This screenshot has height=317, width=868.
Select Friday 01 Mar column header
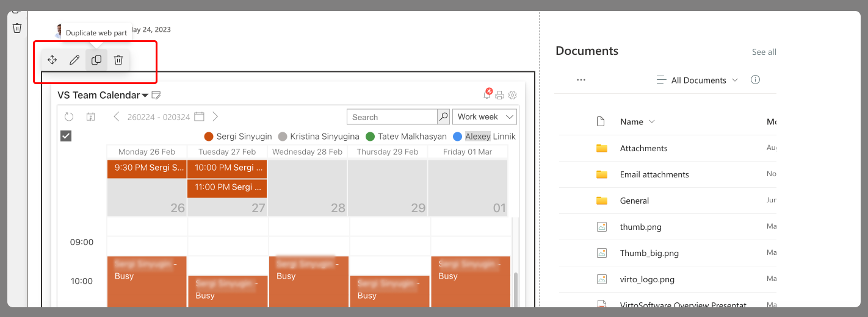(x=468, y=152)
